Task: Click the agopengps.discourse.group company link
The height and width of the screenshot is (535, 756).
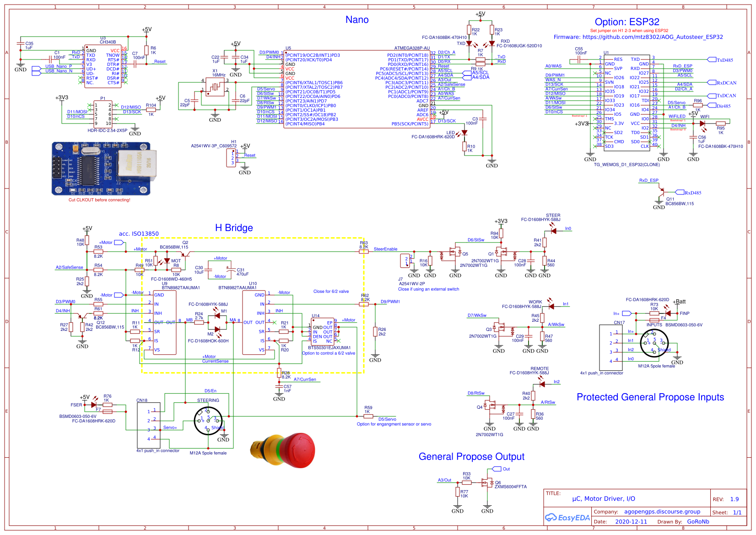Action: click(663, 512)
